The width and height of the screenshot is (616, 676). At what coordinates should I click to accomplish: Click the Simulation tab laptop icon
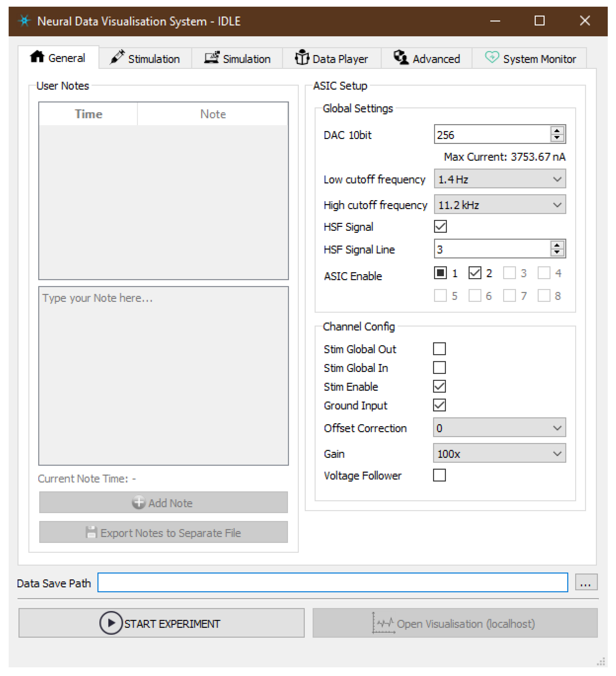[x=212, y=58]
